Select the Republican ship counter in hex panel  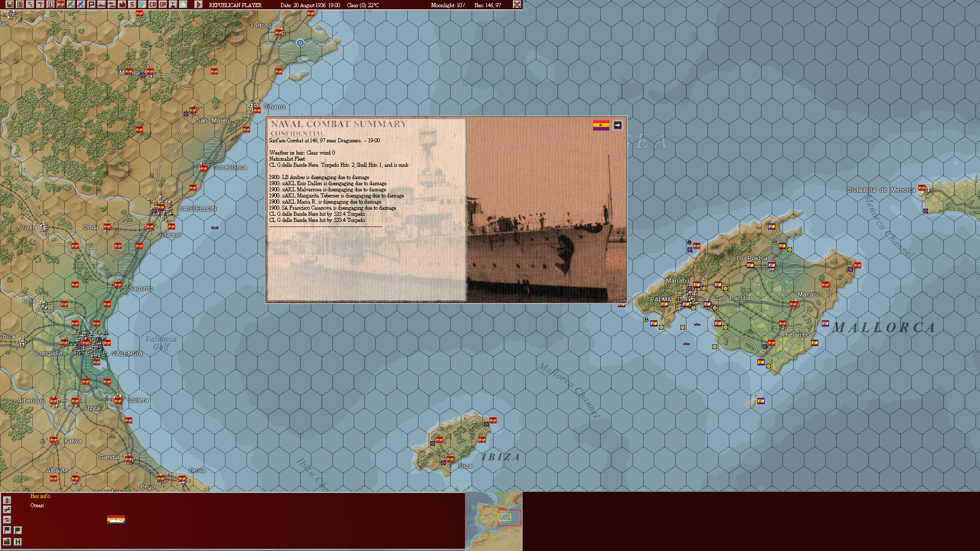116,520
